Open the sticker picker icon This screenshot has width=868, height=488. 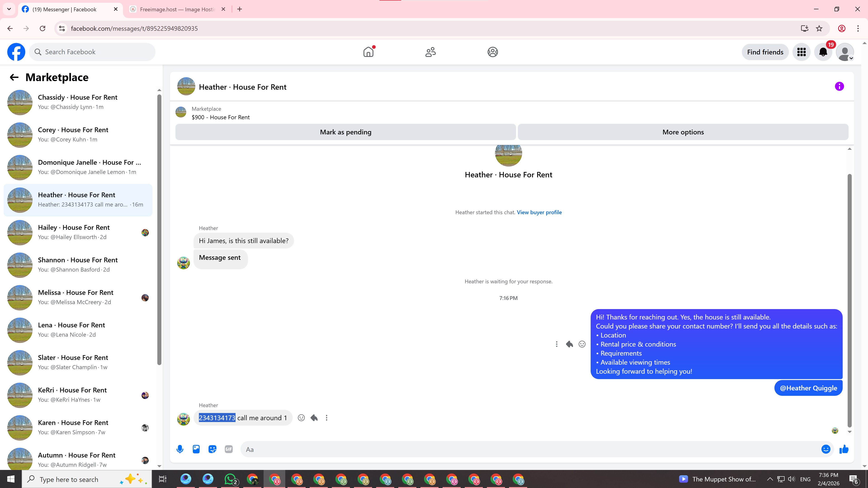(212, 449)
